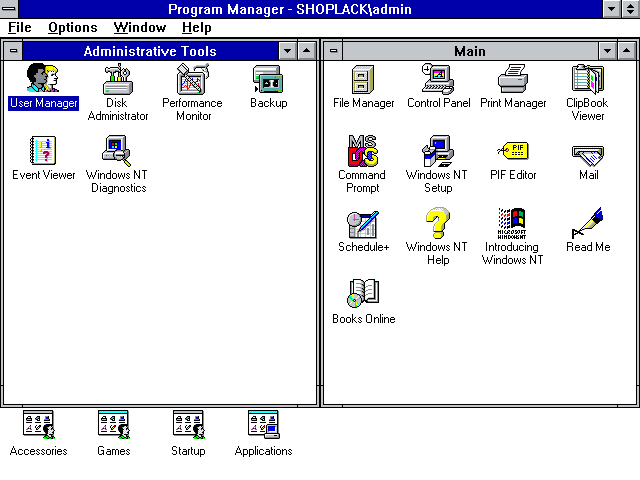Open the File menu
The width and height of the screenshot is (640, 480).
(20, 27)
